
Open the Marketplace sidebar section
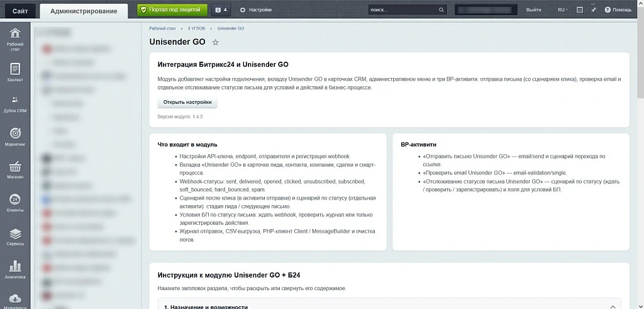pos(15,301)
